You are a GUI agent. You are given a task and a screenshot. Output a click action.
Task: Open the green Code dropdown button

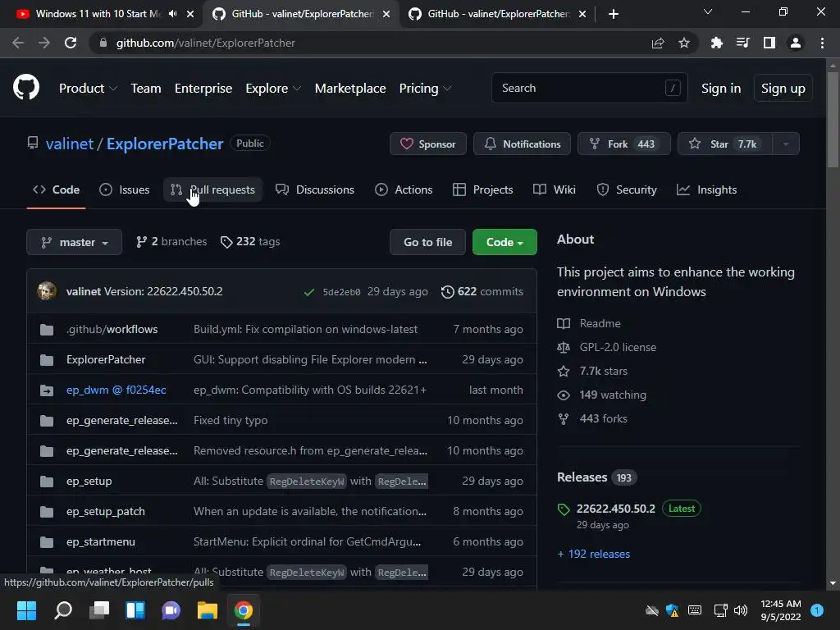tap(504, 242)
